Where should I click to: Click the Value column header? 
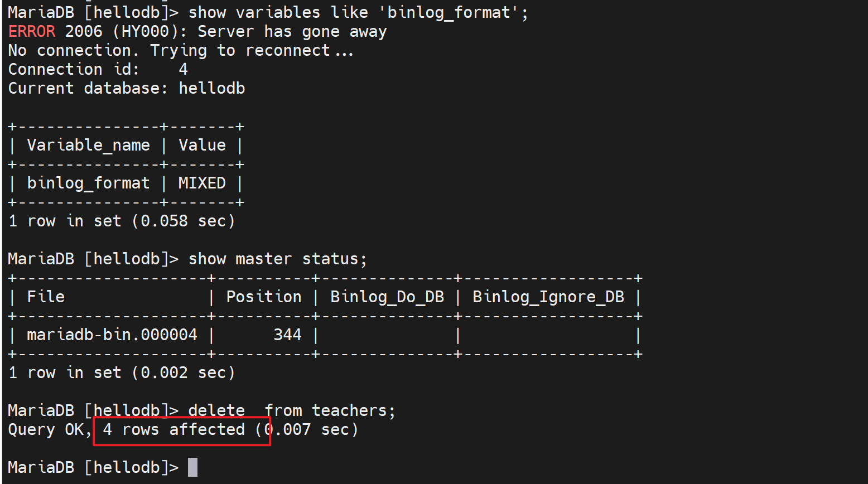click(x=202, y=145)
